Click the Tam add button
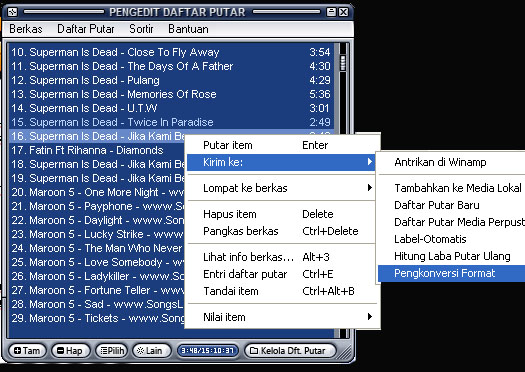 [x=27, y=351]
